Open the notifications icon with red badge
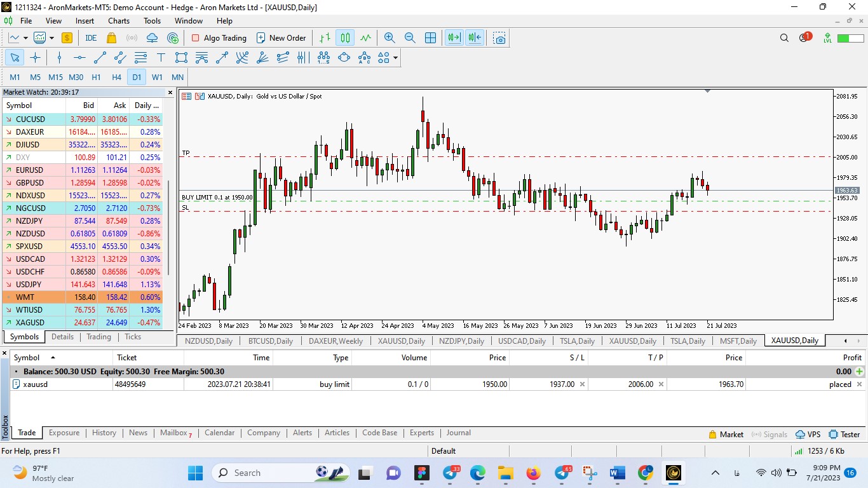 pyautogui.click(x=804, y=37)
